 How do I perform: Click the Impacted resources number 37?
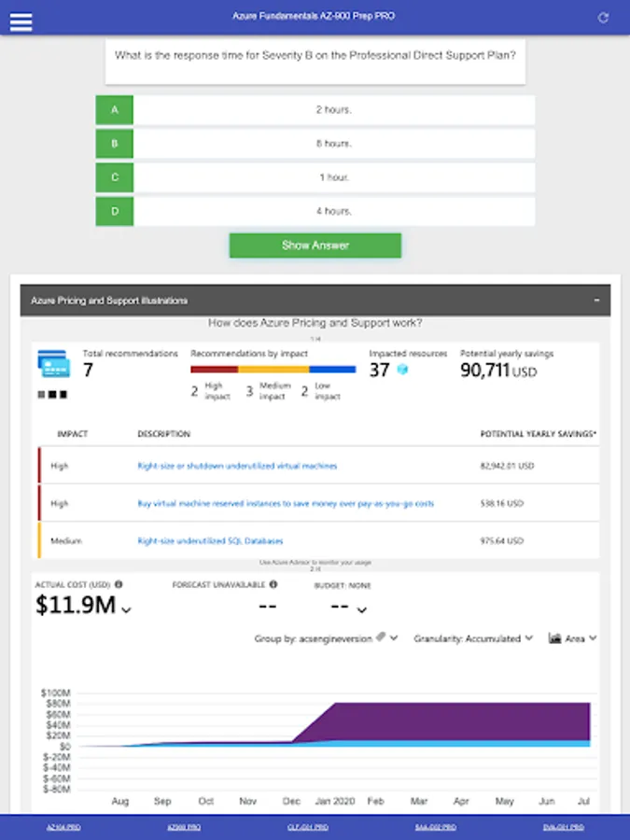(379, 370)
